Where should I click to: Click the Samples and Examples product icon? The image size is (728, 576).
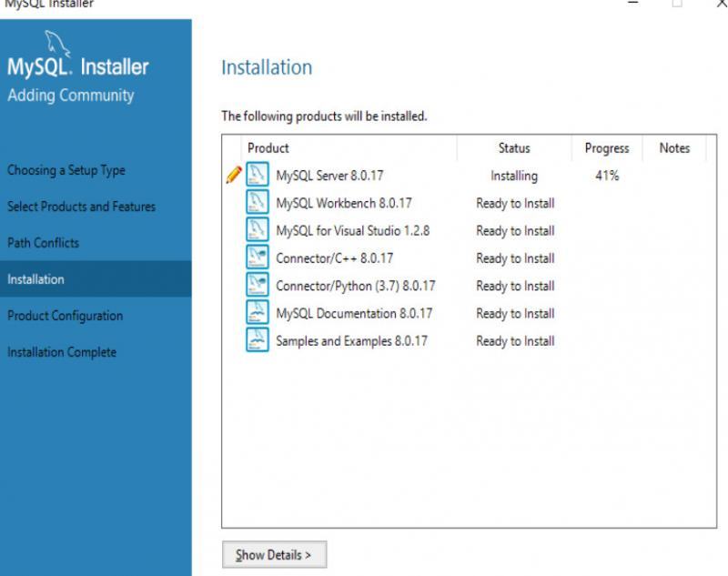click(258, 339)
